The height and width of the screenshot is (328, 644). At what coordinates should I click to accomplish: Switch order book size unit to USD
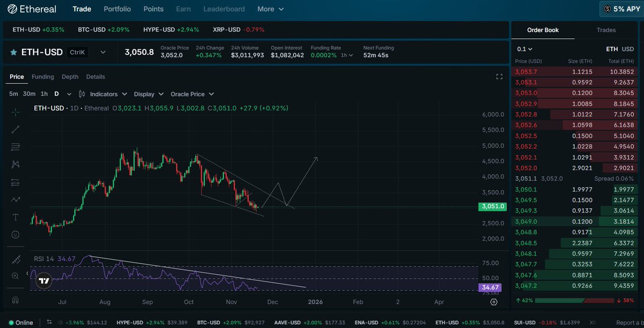click(628, 49)
